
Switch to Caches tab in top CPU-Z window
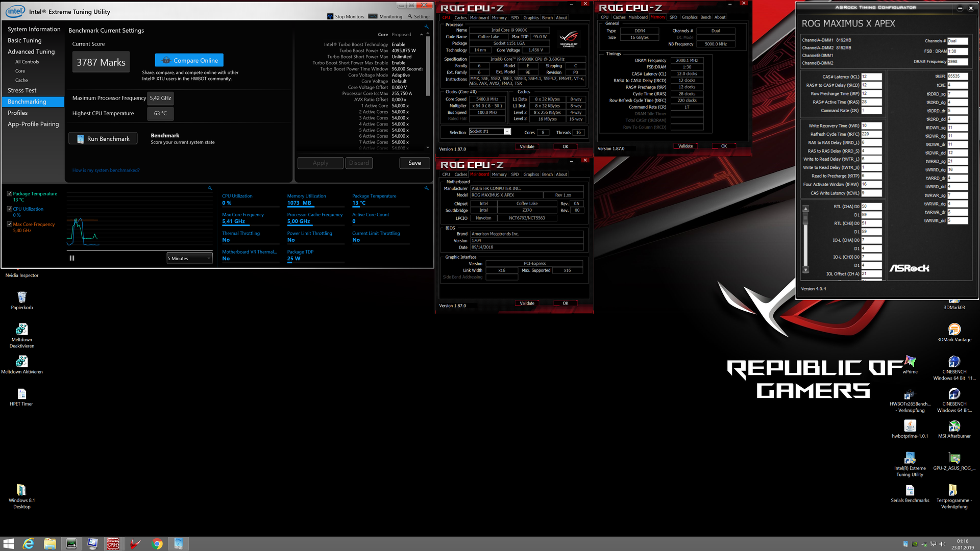(x=461, y=18)
